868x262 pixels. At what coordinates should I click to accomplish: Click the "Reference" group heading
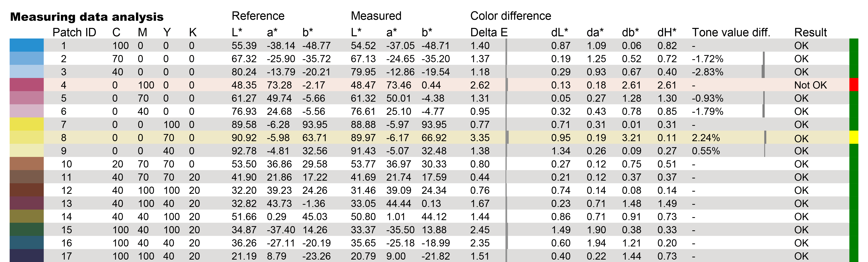258,16
